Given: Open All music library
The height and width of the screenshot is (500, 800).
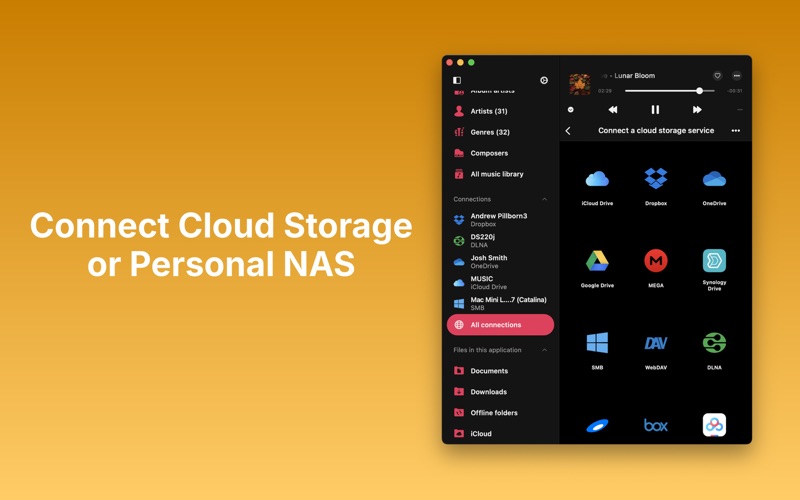Looking at the screenshot, I should click(x=500, y=174).
